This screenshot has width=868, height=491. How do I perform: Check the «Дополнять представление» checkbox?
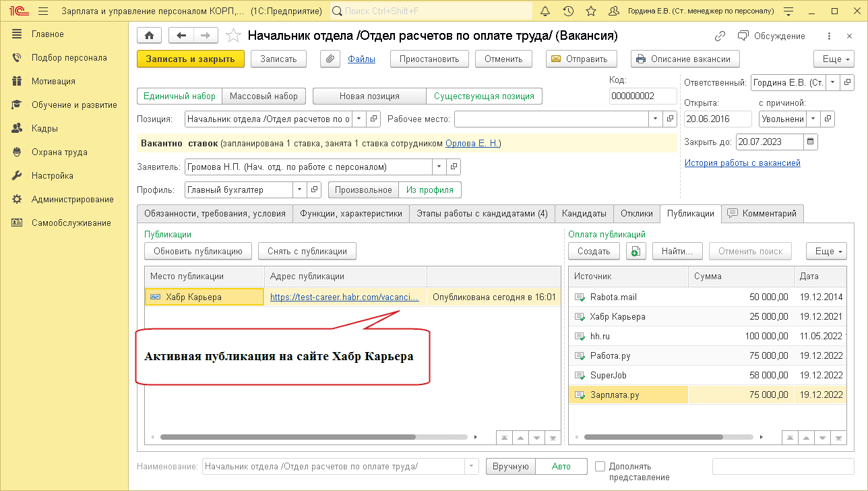tap(599, 465)
